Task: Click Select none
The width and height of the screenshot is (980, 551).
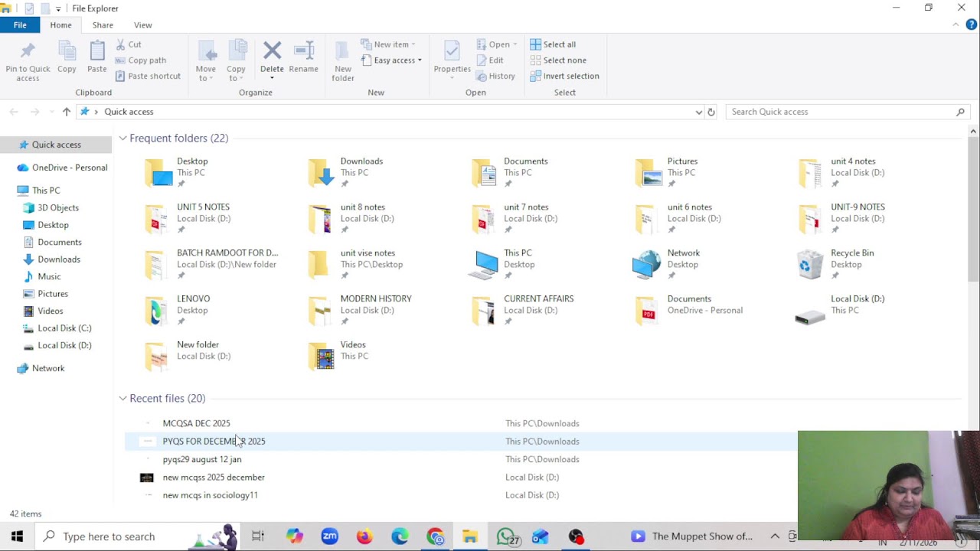Action: 558,60
